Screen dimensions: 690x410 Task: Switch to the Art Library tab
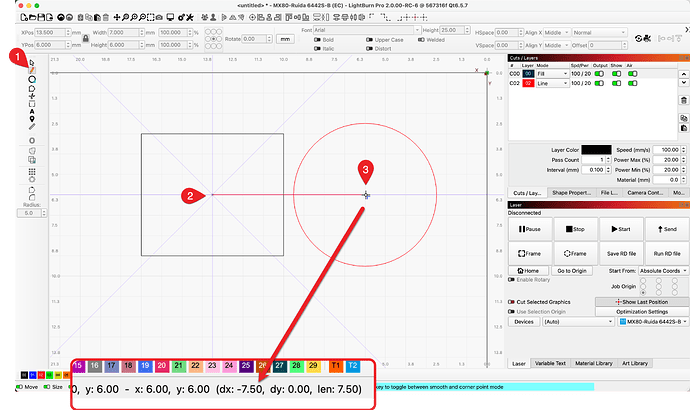click(x=635, y=363)
